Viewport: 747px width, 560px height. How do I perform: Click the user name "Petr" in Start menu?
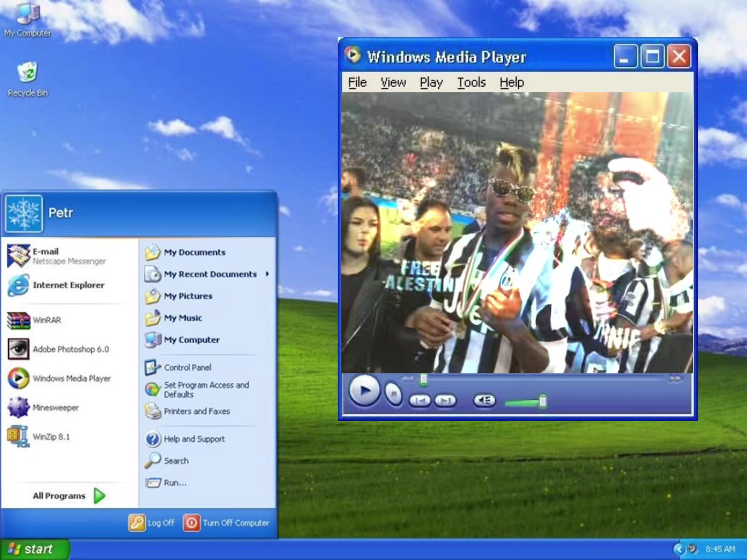pos(61,213)
